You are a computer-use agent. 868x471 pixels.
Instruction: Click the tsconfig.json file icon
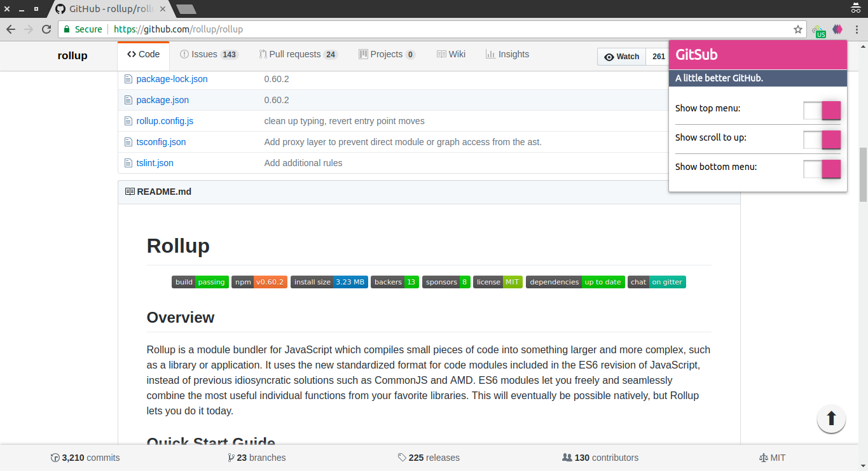click(x=128, y=142)
